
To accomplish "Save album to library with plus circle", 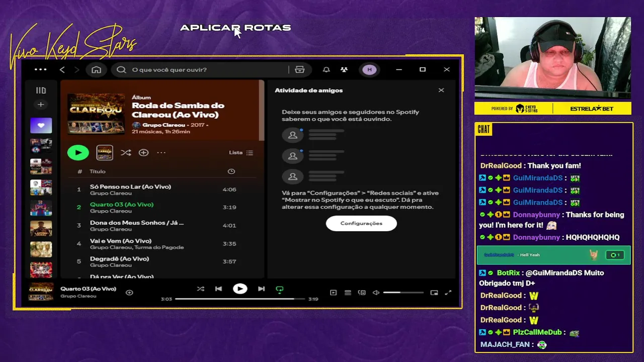I will point(143,152).
